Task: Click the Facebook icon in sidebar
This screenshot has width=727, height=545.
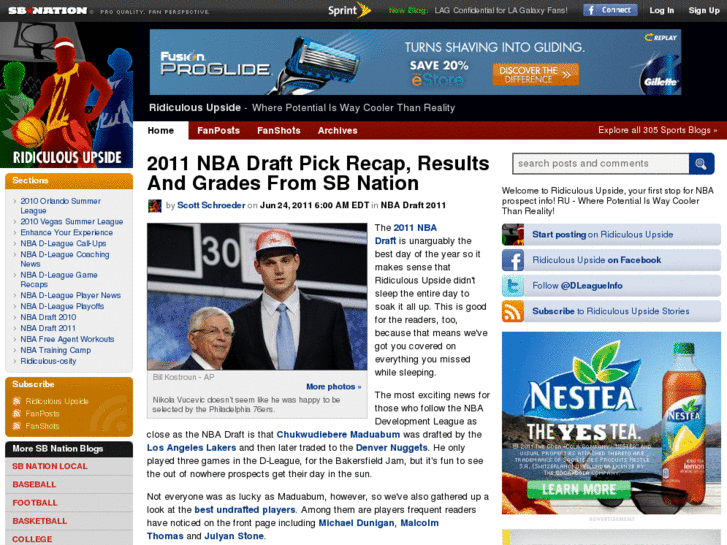Action: pyautogui.click(x=513, y=260)
